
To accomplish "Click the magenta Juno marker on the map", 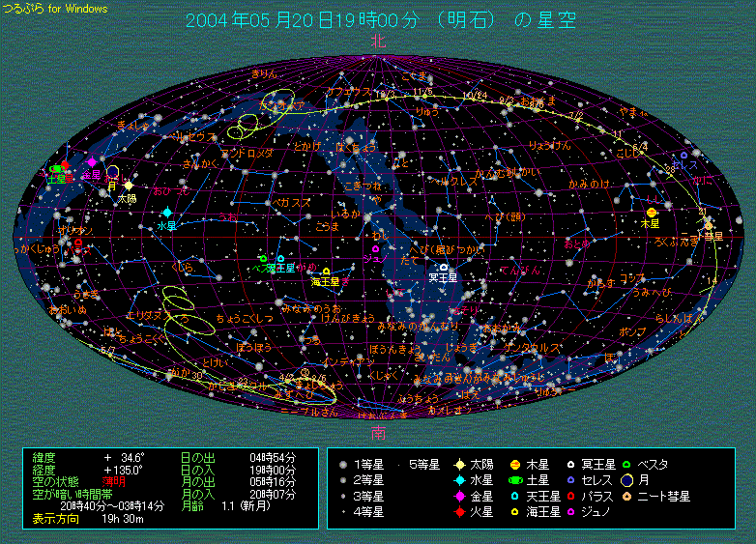I will pyautogui.click(x=375, y=249).
